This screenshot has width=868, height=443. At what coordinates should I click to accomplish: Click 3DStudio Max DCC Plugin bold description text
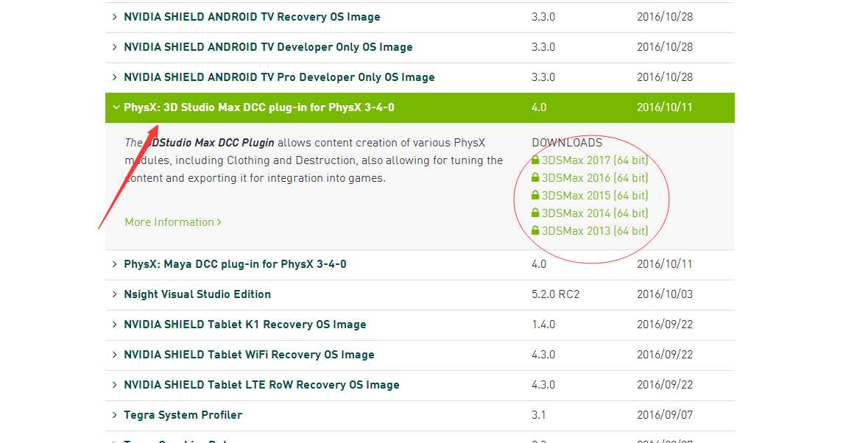210,143
